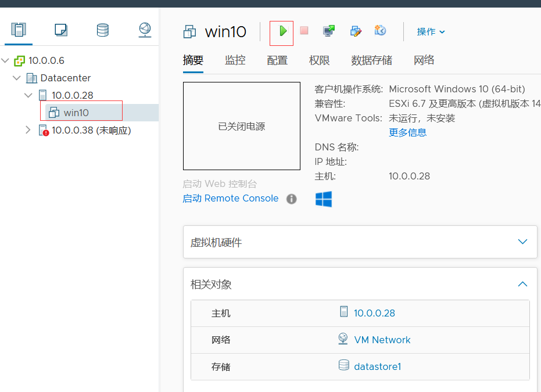
Task: Click the 已关闭电源 console thumbnail
Action: tap(242, 126)
